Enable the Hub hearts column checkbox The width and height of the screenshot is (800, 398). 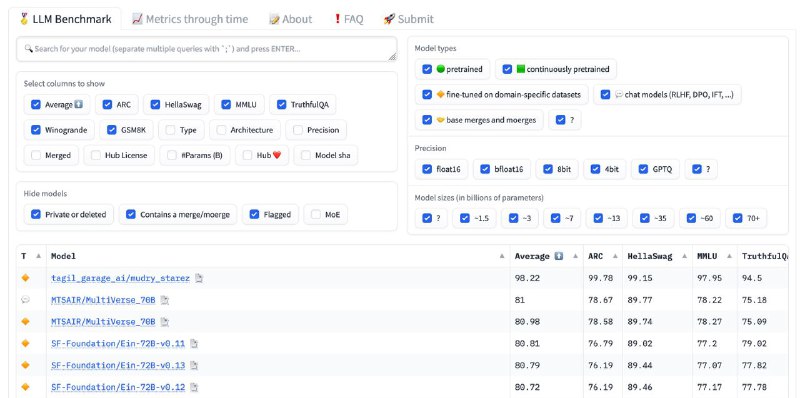(247, 155)
